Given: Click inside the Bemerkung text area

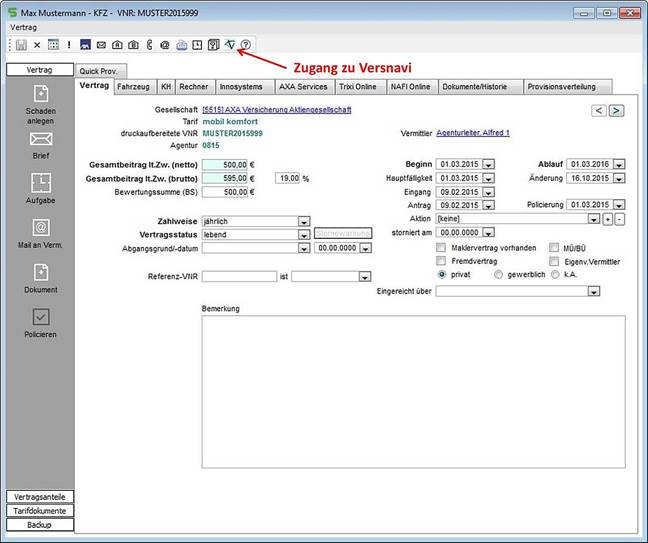Looking at the screenshot, I should tap(413, 390).
